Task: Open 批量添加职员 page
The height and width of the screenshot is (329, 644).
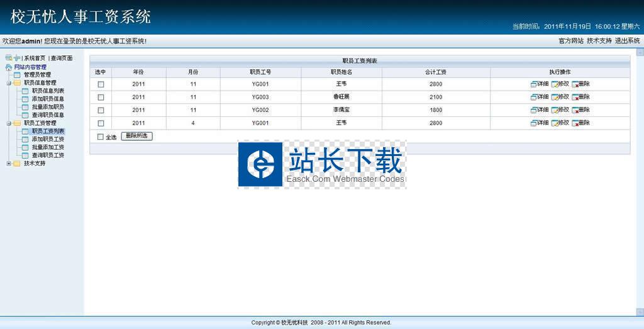Action: [48, 107]
